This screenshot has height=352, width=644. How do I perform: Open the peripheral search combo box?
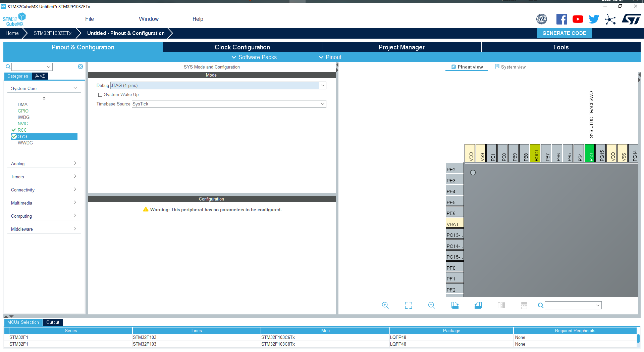pyautogui.click(x=32, y=67)
